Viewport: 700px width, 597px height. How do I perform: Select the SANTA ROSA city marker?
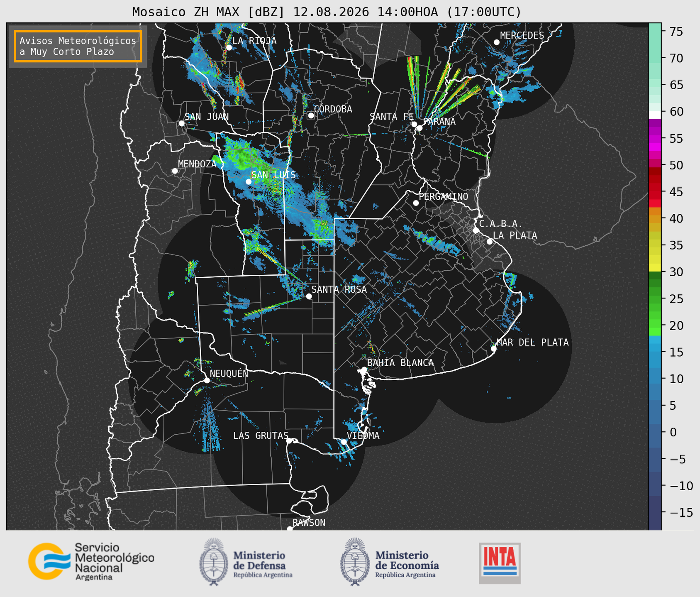[x=309, y=296]
